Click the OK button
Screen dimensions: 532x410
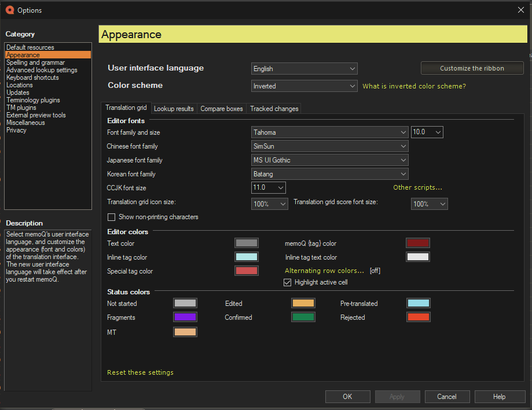347,396
